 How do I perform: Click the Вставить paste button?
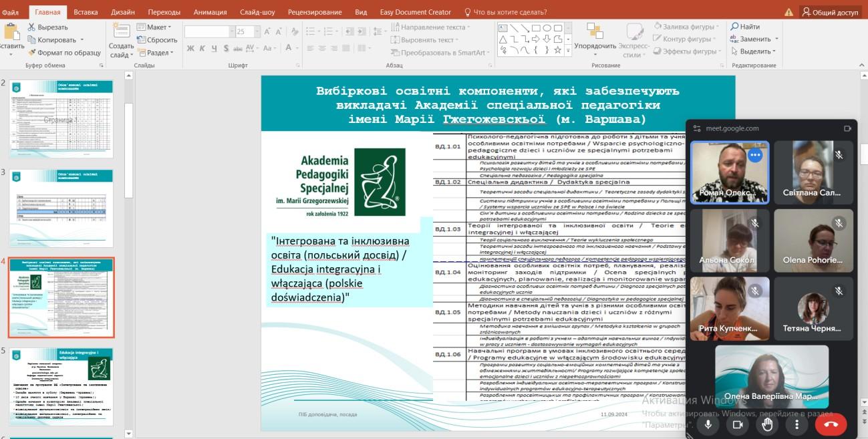[11, 38]
